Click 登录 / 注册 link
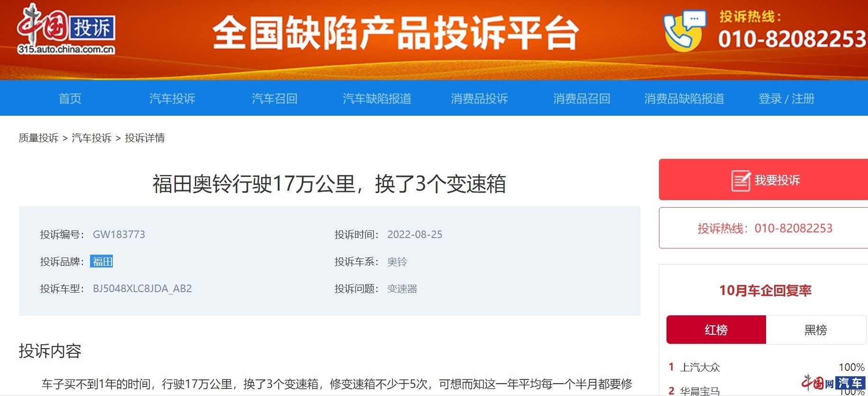This screenshot has width=868, height=396. tap(786, 99)
